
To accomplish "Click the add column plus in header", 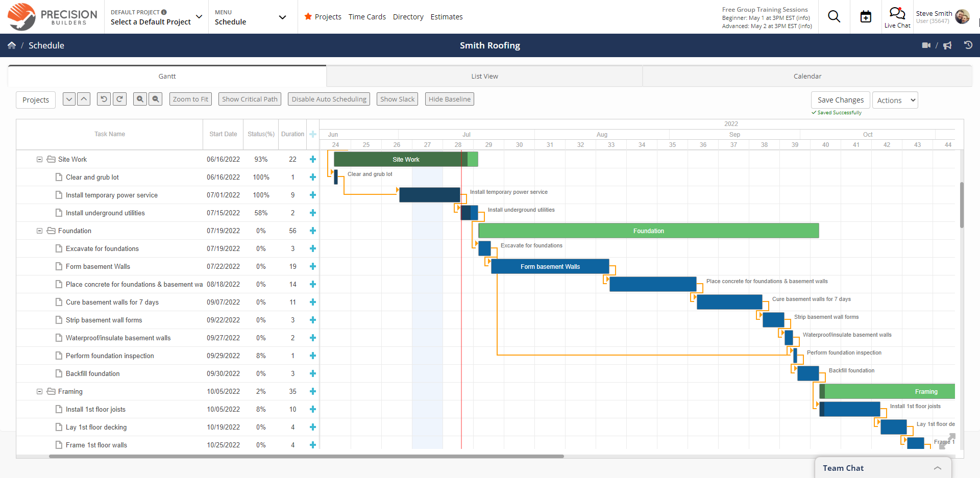I will (313, 134).
